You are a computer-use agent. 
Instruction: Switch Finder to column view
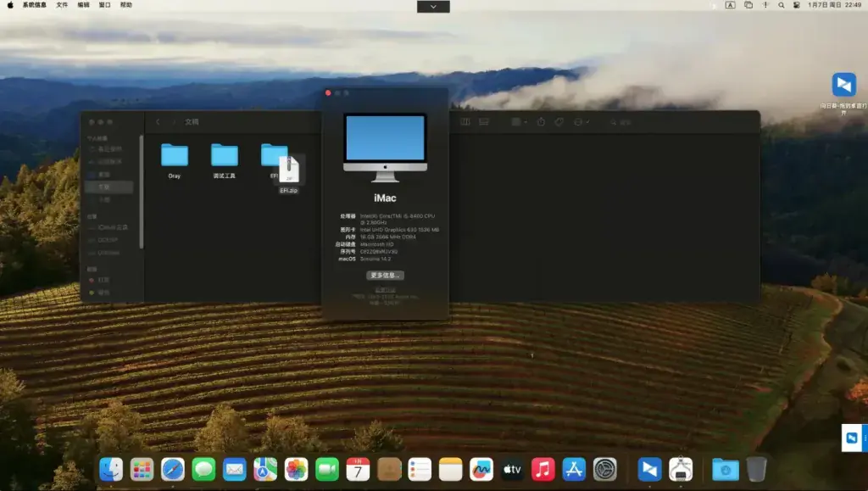click(465, 122)
